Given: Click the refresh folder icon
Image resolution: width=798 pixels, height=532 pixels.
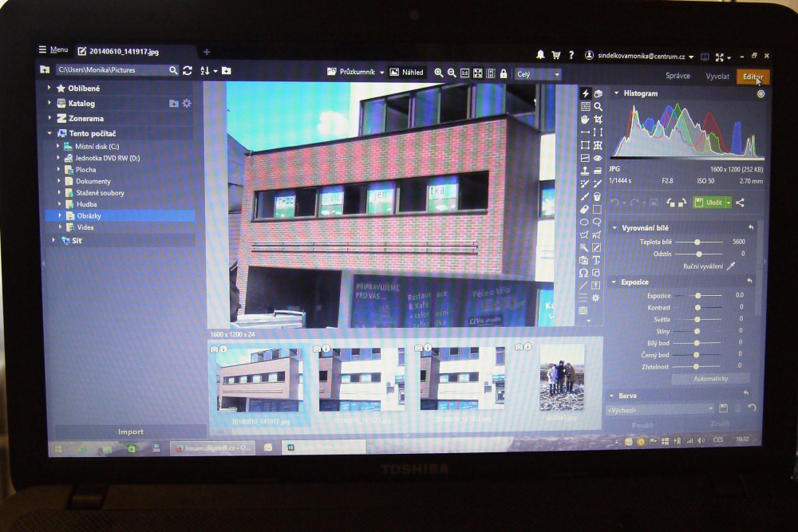Looking at the screenshot, I should click(x=188, y=70).
